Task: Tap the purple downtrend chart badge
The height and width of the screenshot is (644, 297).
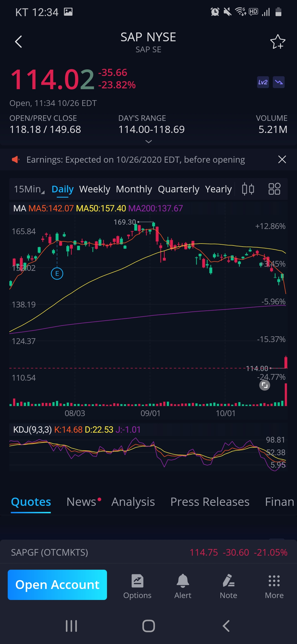Action: click(x=279, y=82)
